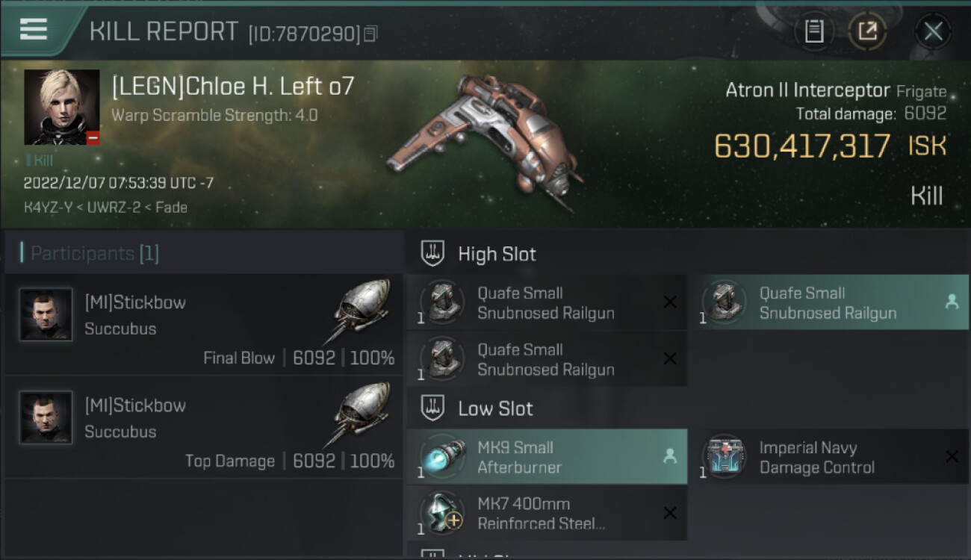Select the MK9 Small Afterburner module
Screen dimensions: 971x560
tap(547, 457)
